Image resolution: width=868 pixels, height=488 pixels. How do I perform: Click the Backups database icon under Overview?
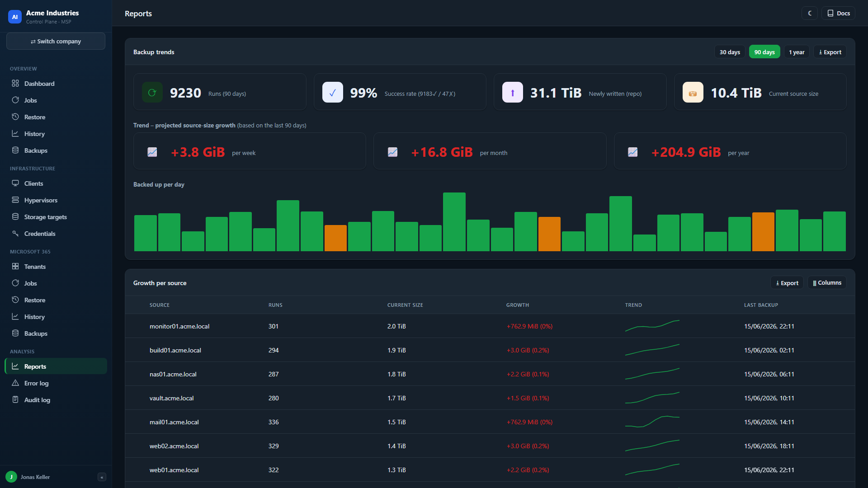[x=15, y=150]
